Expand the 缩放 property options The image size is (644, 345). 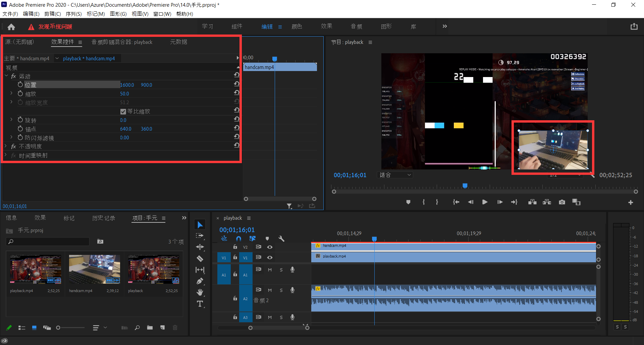tap(11, 94)
